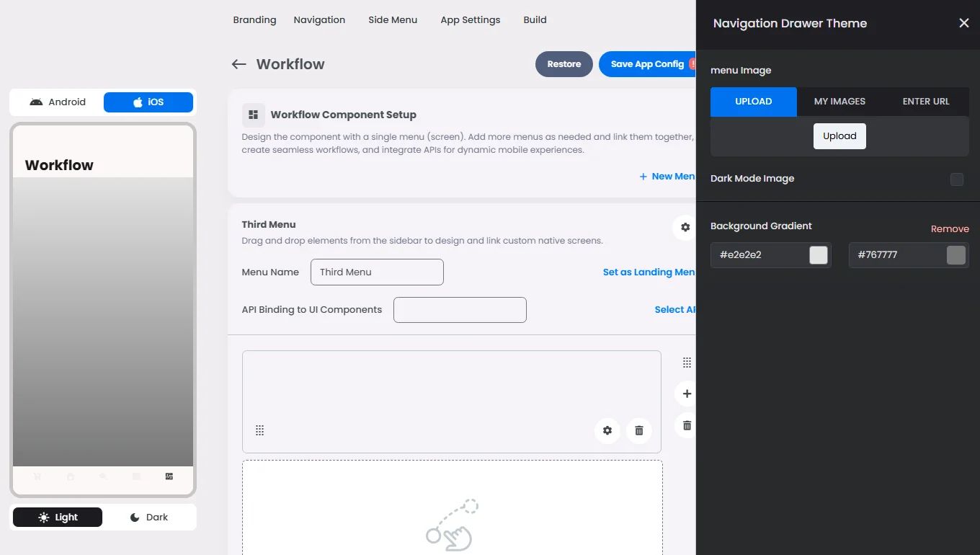Click the trash icon below the plus button

click(x=687, y=425)
